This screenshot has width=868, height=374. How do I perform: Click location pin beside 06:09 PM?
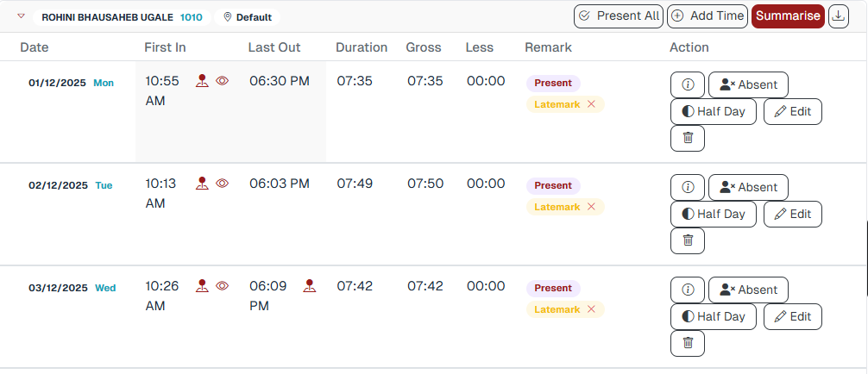pos(311,285)
